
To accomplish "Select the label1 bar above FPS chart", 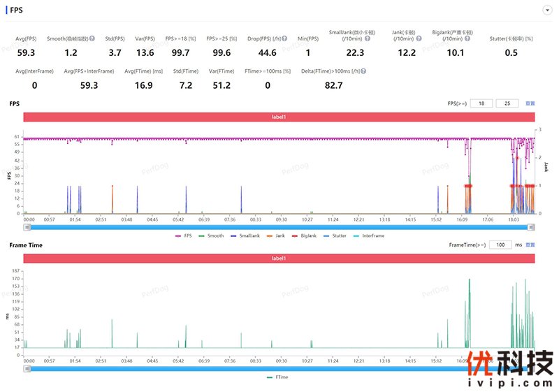I will (x=279, y=117).
